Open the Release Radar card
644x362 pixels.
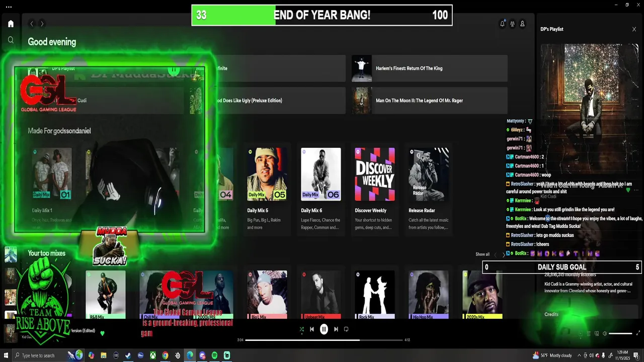click(429, 190)
